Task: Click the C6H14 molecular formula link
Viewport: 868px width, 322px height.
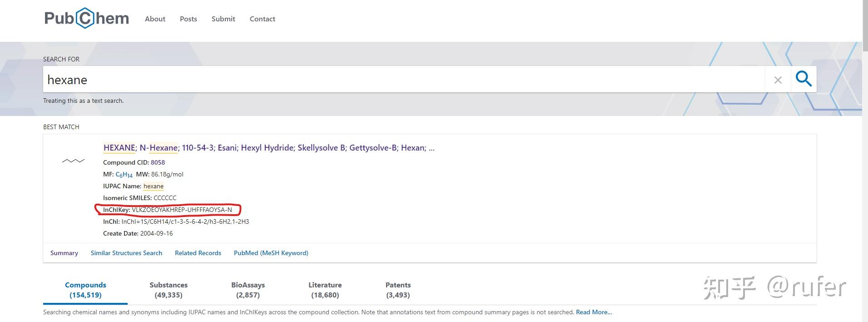Action: (124, 175)
